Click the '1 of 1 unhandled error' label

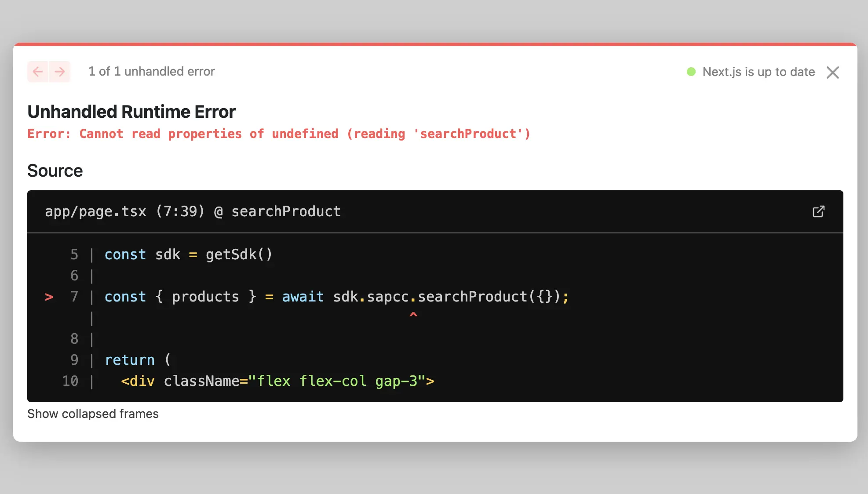152,71
